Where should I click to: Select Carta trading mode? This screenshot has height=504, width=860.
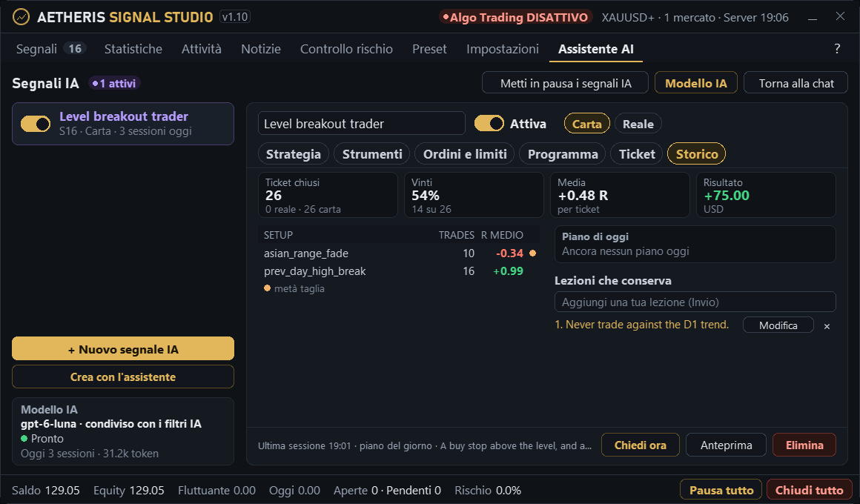(x=587, y=124)
